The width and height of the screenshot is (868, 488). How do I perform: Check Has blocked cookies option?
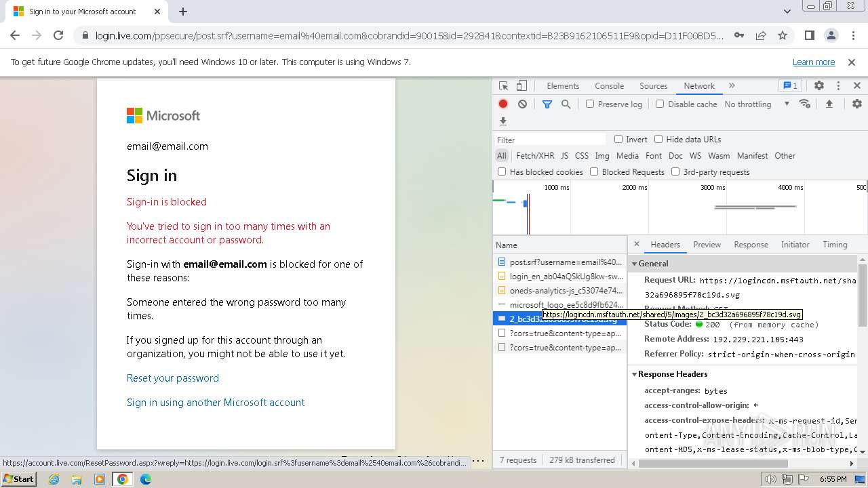click(502, 171)
